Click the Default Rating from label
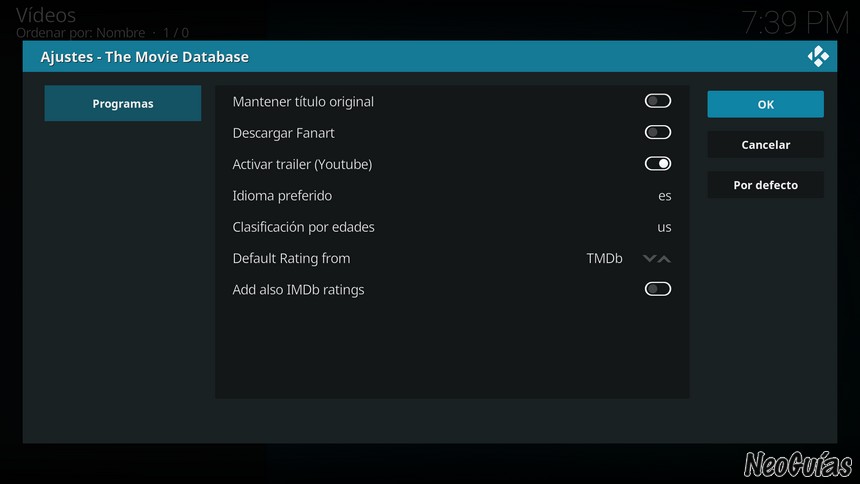This screenshot has width=860, height=484. (x=291, y=258)
